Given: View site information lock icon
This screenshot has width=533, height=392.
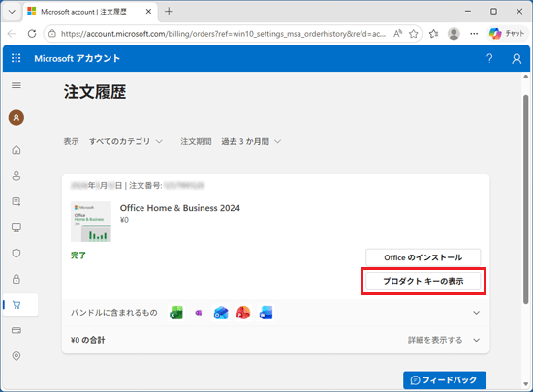Looking at the screenshot, I should point(52,33).
